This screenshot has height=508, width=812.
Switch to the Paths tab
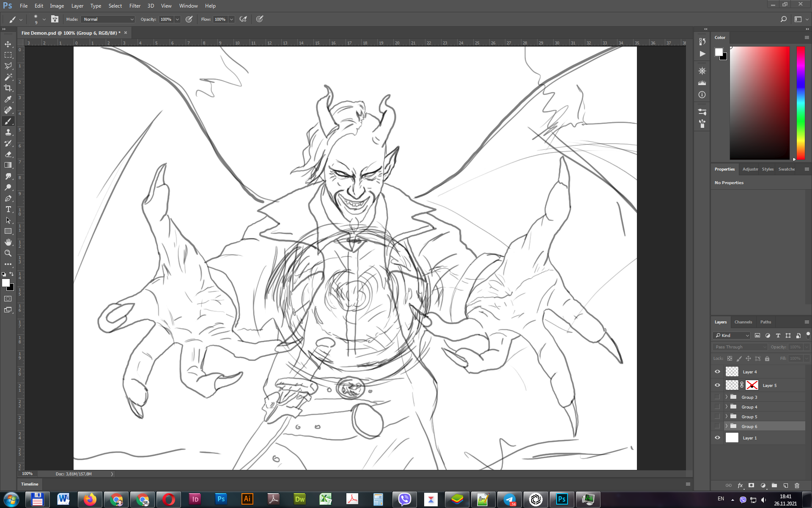click(x=765, y=322)
